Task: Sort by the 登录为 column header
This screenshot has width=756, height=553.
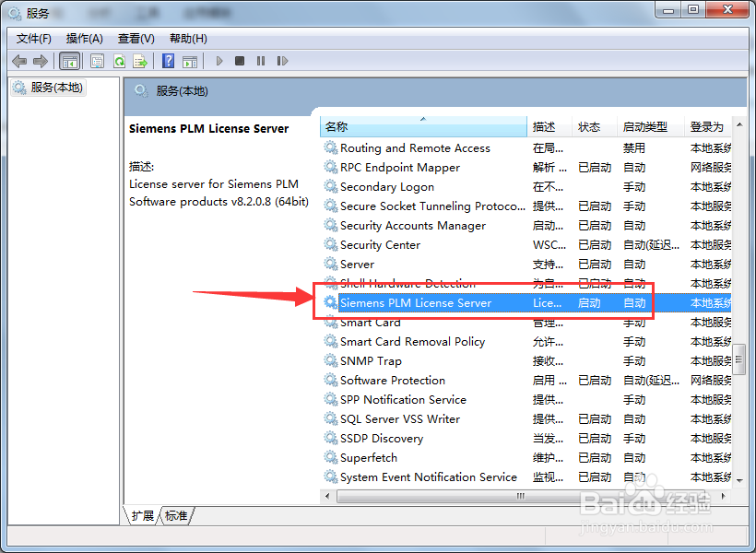Action: (708, 127)
